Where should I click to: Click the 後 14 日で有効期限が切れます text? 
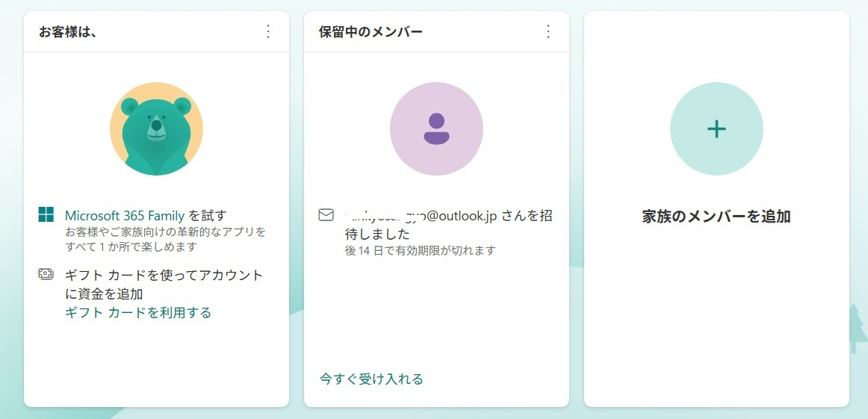click(x=420, y=251)
